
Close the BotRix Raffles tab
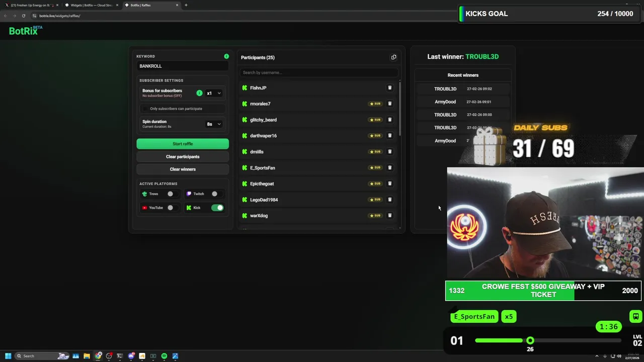point(177,5)
